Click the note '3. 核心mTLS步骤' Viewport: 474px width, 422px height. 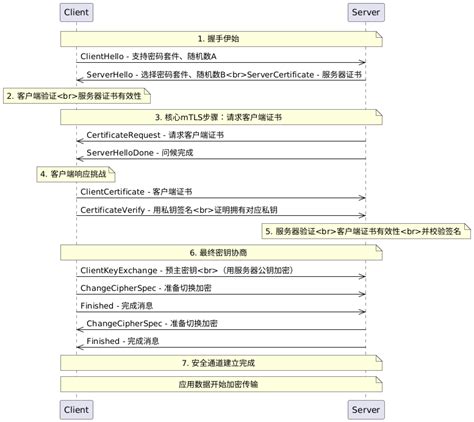[221, 117]
